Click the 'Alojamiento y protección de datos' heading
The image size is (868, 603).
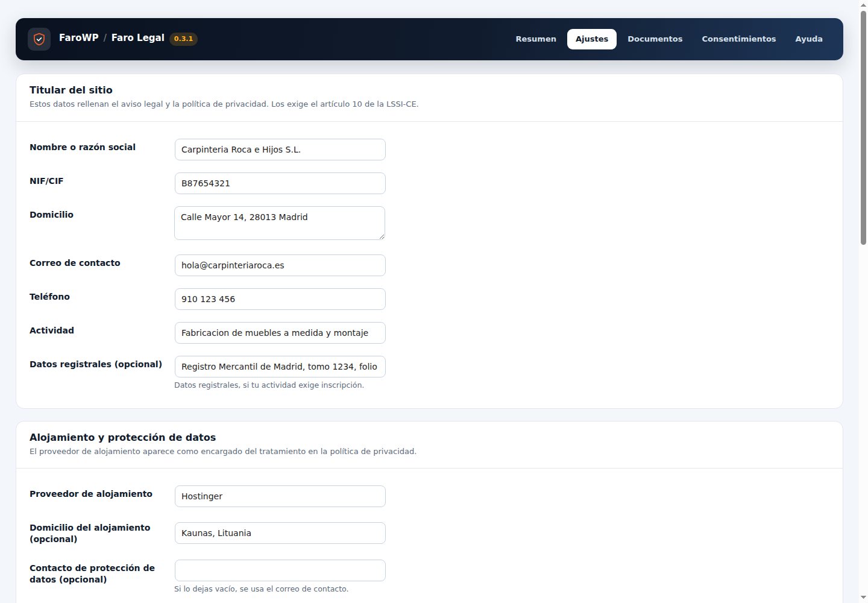point(122,437)
